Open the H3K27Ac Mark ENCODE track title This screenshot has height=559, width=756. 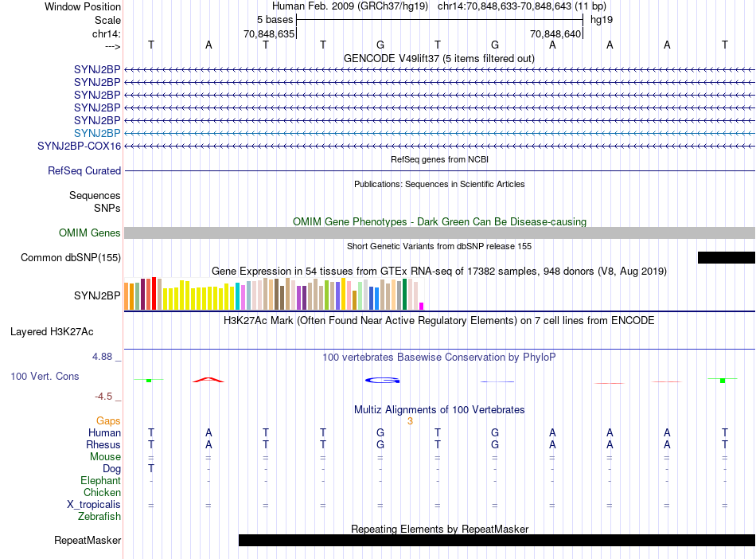439,321
